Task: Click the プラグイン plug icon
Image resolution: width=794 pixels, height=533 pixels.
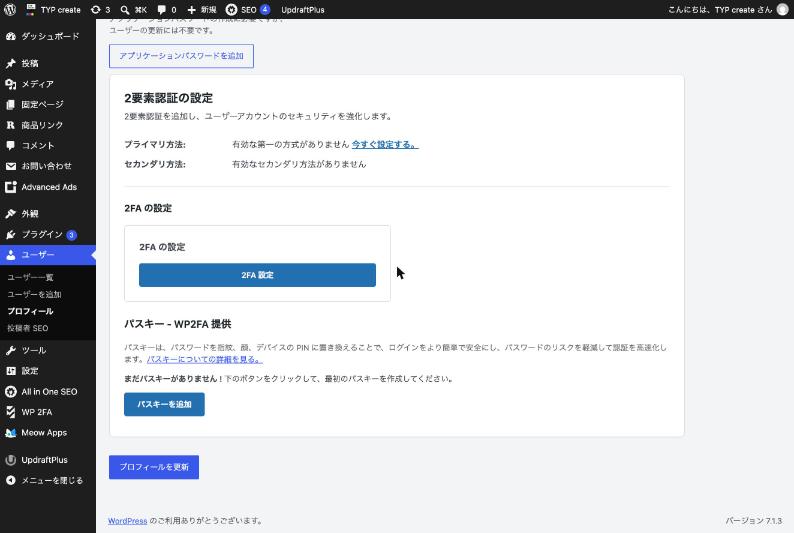Action: point(11,234)
